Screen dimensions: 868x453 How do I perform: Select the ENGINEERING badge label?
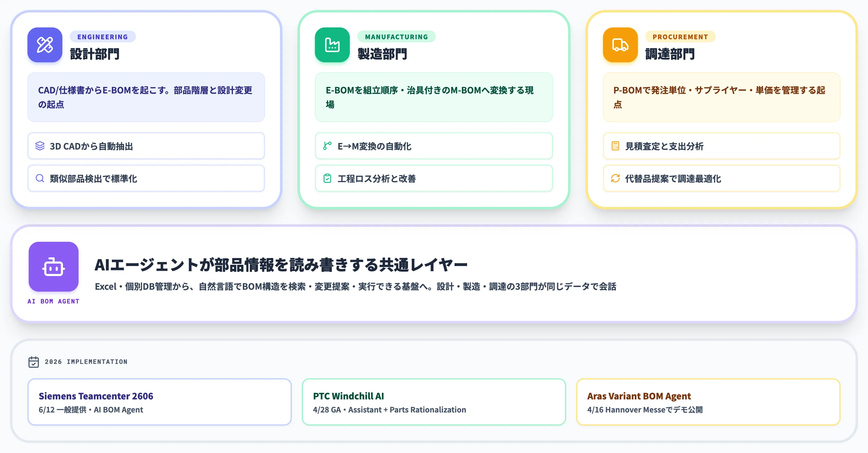tap(103, 37)
